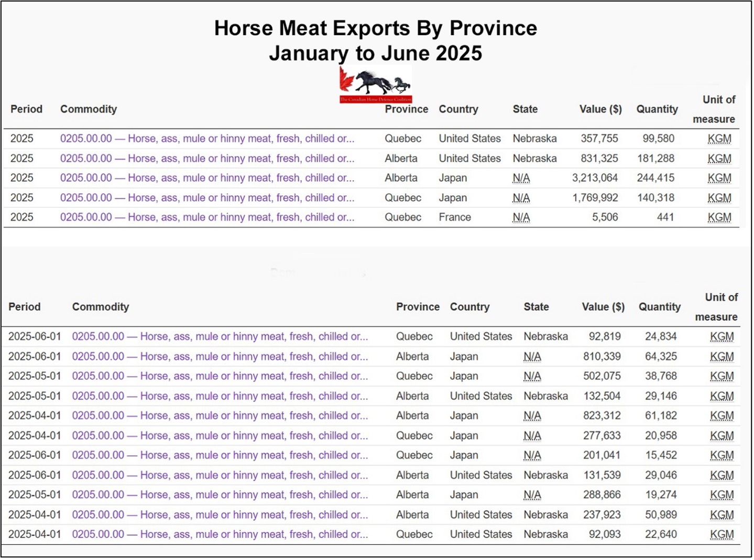Viewport: 754px width, 560px height.
Task: Open commodity link in the 237,923 value row
Action: click(x=220, y=515)
